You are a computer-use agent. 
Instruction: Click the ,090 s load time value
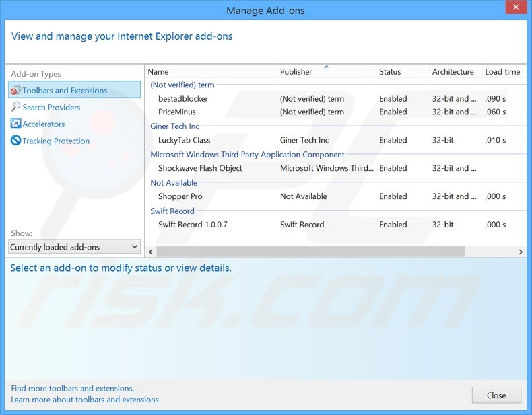coord(496,99)
